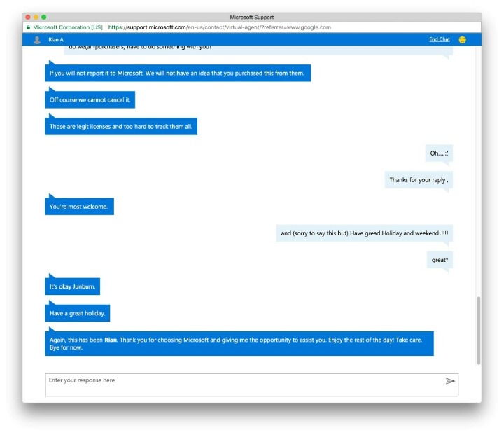Click the 'You're most welcome.' message bubble
The width and height of the screenshot is (504, 435).
(79, 206)
